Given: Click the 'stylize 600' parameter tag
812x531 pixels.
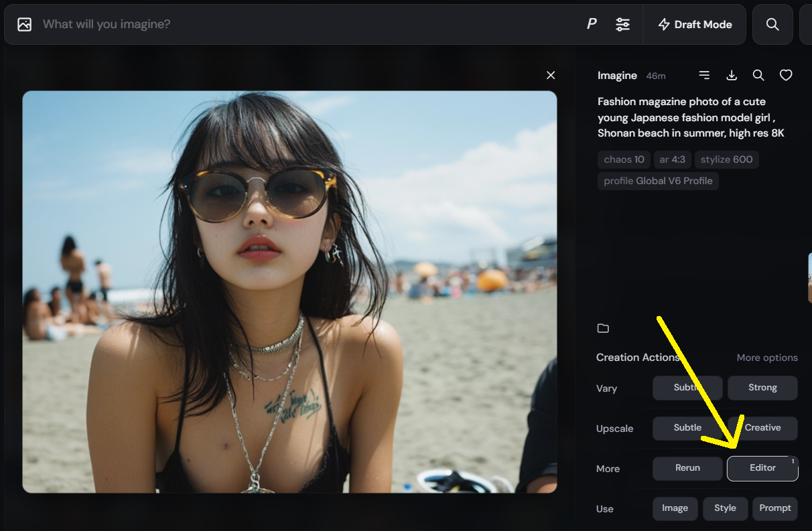Looking at the screenshot, I should [x=726, y=159].
